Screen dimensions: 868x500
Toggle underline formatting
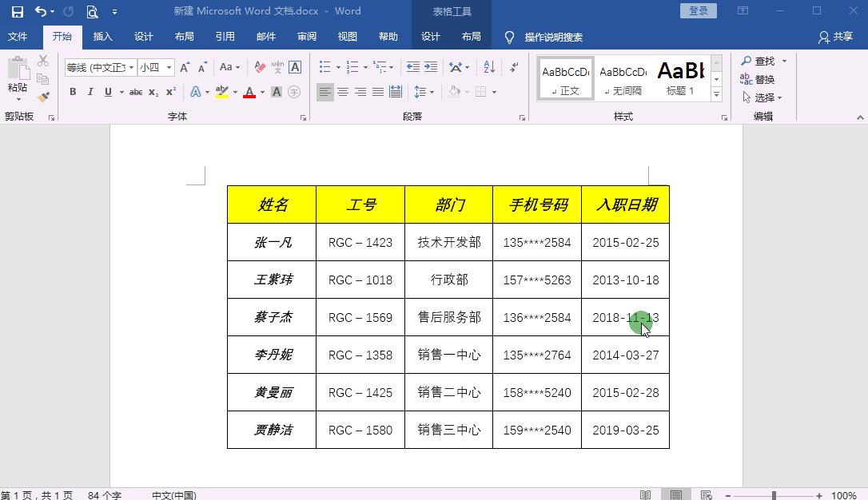pos(108,91)
